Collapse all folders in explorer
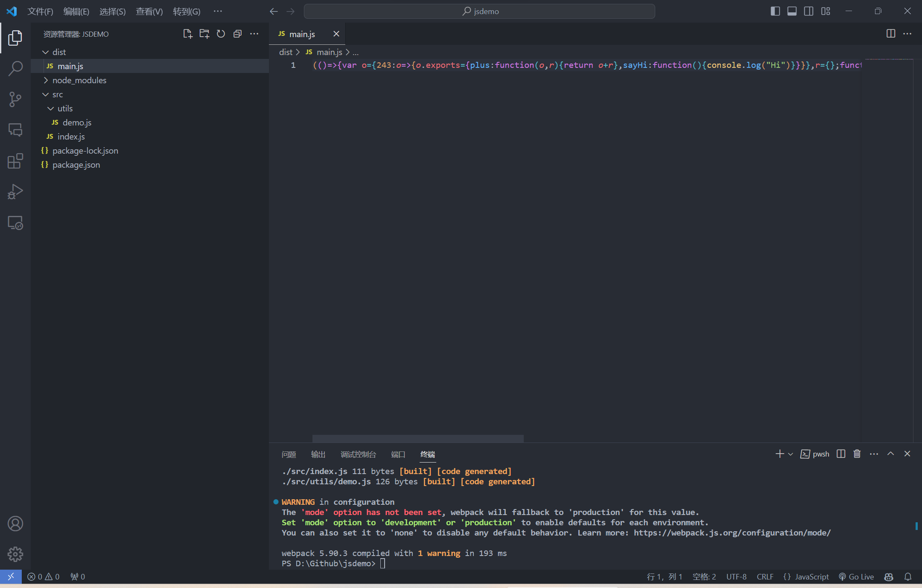 pos(237,34)
